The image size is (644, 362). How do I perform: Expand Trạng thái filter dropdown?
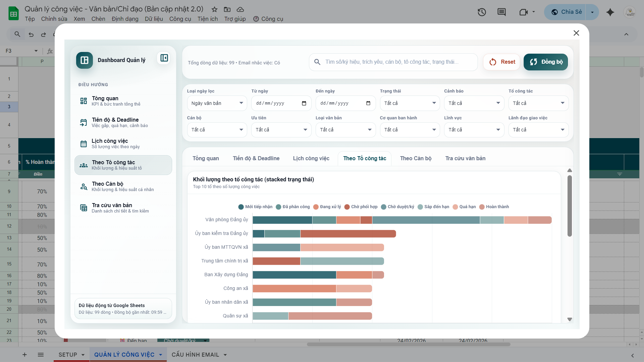click(x=410, y=103)
